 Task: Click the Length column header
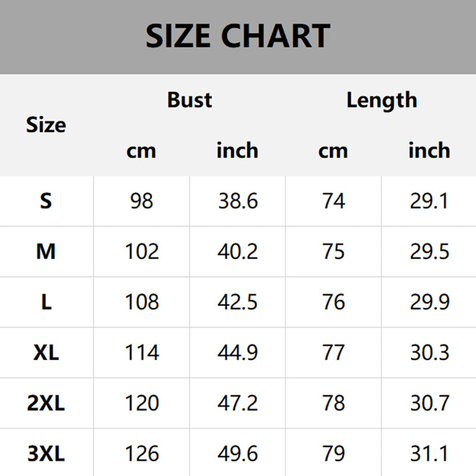(381, 100)
